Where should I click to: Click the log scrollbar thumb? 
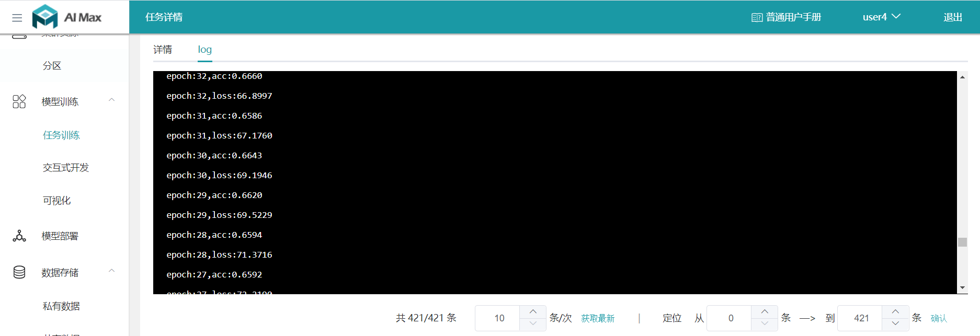(962, 242)
